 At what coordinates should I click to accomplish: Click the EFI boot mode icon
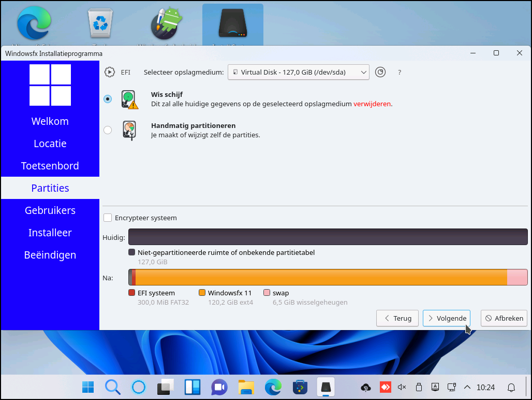pos(110,72)
